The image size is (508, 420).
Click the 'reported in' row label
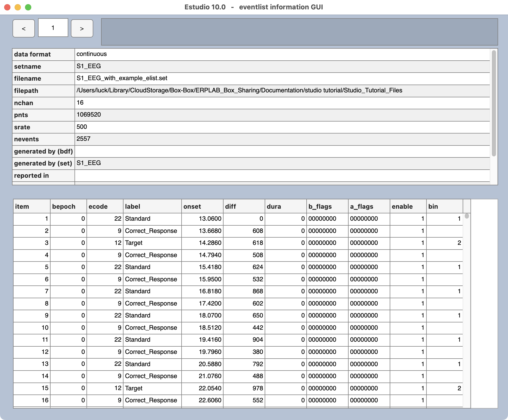(x=32, y=176)
